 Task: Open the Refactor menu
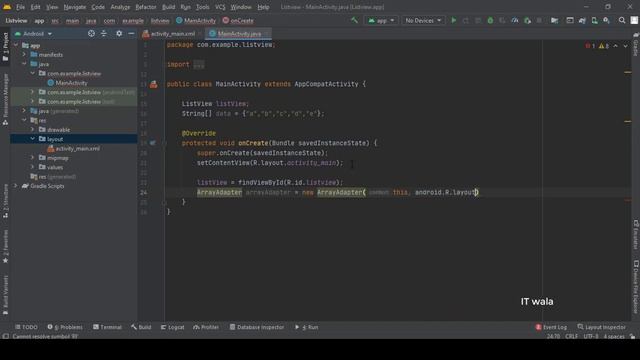[146, 7]
